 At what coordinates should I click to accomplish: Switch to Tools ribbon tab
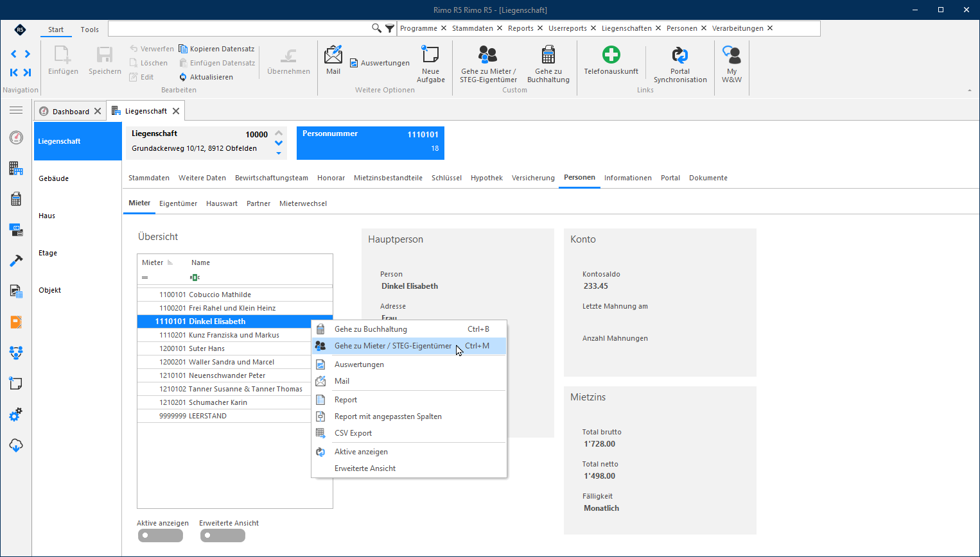coord(90,30)
